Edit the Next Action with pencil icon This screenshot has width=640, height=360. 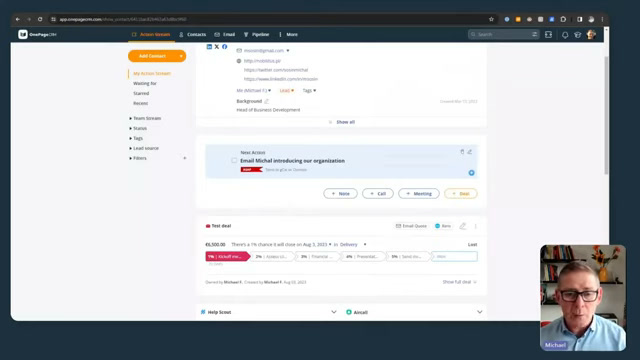pyautogui.click(x=470, y=152)
